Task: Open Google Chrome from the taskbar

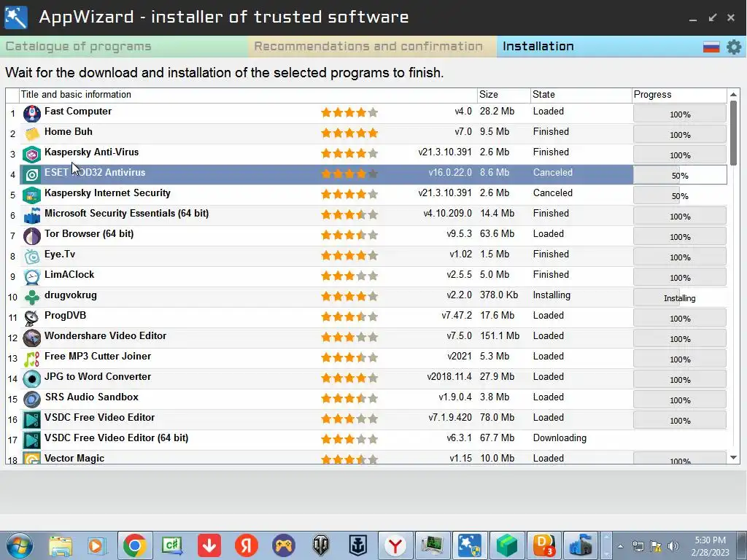Action: pos(134,545)
